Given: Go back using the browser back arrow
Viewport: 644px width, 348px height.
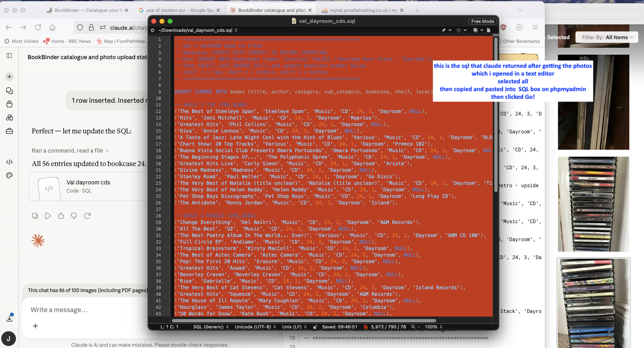Looking at the screenshot, I should [x=9, y=27].
